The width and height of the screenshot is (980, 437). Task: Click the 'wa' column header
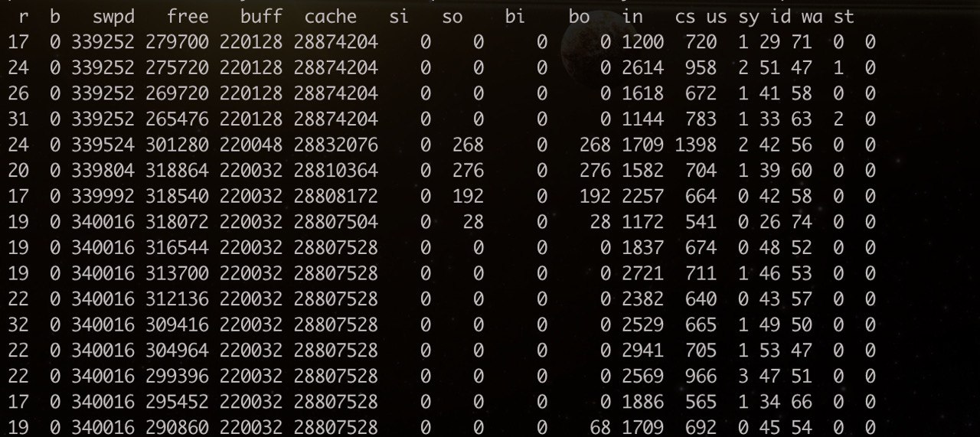812,17
